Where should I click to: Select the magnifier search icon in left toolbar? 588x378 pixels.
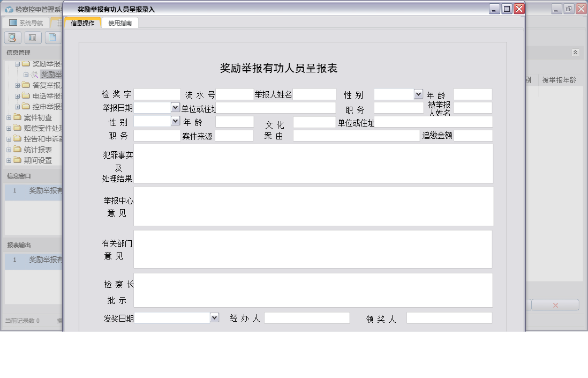(x=12, y=37)
